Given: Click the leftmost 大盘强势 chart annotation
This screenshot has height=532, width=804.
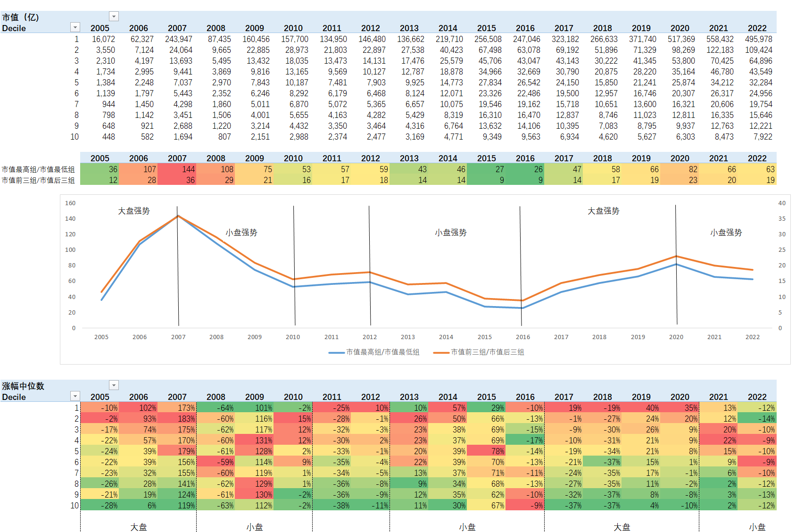Looking at the screenshot, I should click(133, 211).
